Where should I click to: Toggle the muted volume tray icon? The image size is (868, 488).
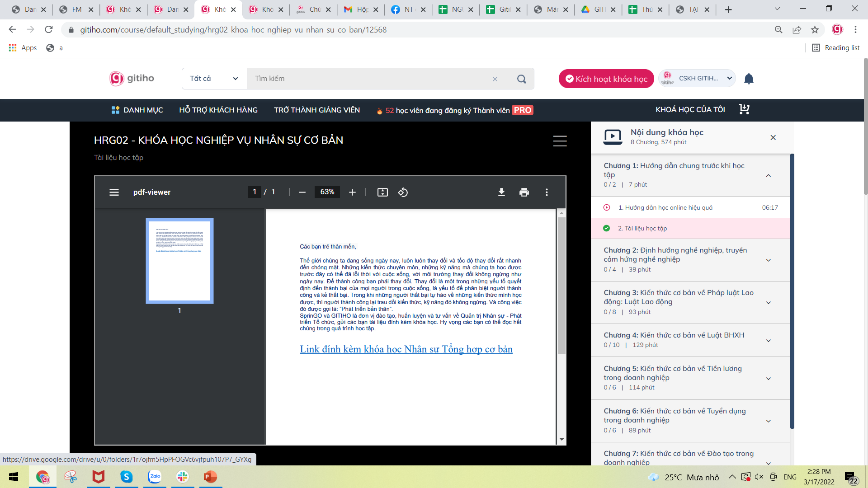click(759, 477)
